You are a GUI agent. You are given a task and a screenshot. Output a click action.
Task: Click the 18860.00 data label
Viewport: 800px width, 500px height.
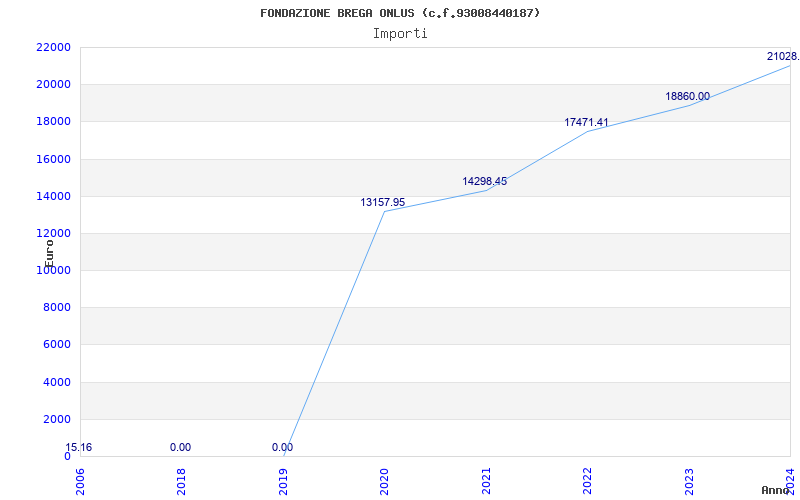(687, 96)
